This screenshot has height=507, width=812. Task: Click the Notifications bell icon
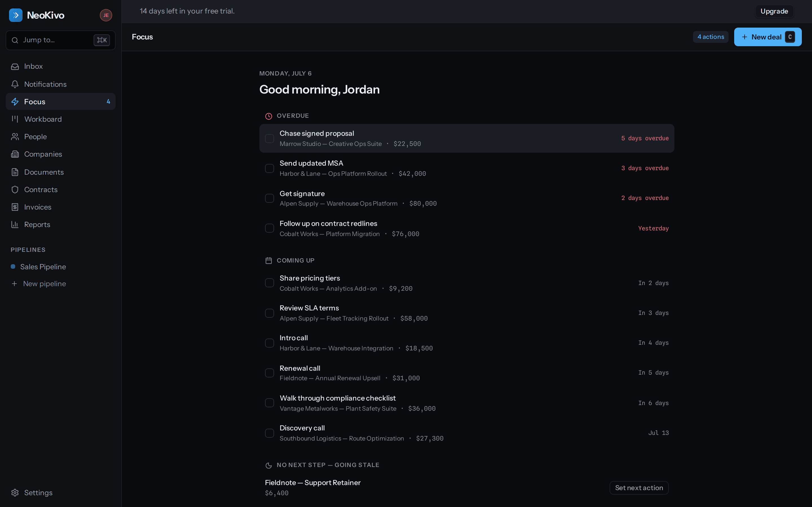pos(15,84)
